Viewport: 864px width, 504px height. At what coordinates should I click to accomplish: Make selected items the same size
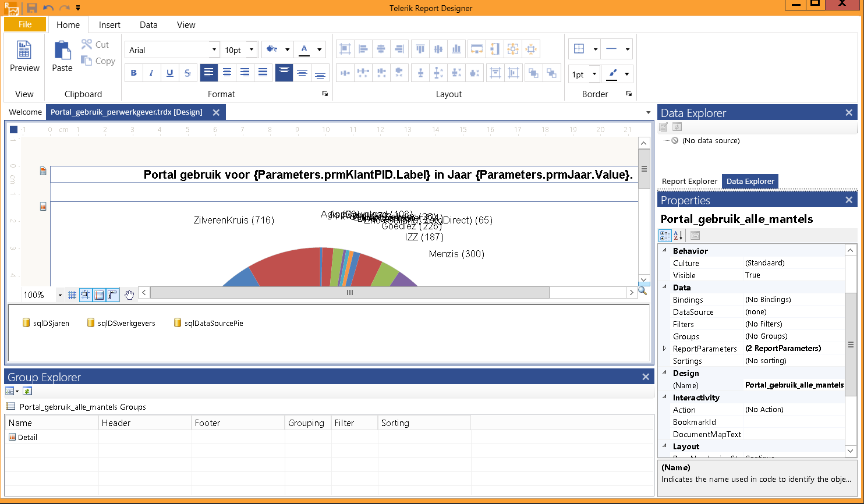[x=513, y=49]
